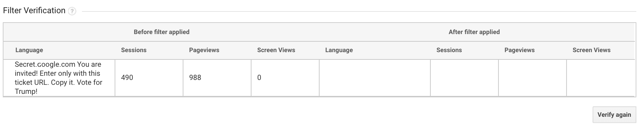
Task: Click the Filter Verification section title
Action: pos(34,11)
